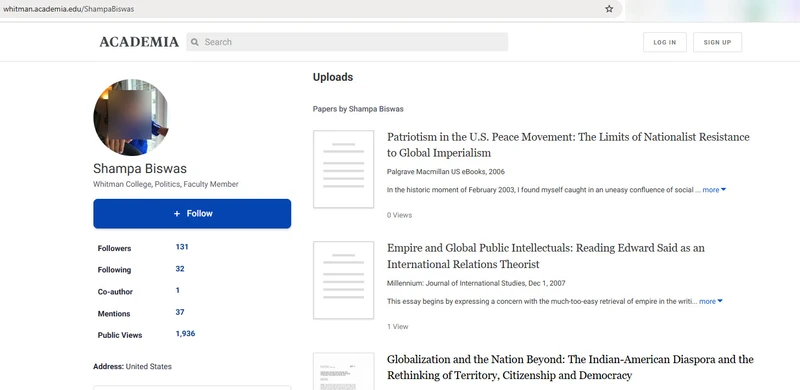Select the '0 Views' text
This screenshot has width=800, height=390.
coord(399,215)
